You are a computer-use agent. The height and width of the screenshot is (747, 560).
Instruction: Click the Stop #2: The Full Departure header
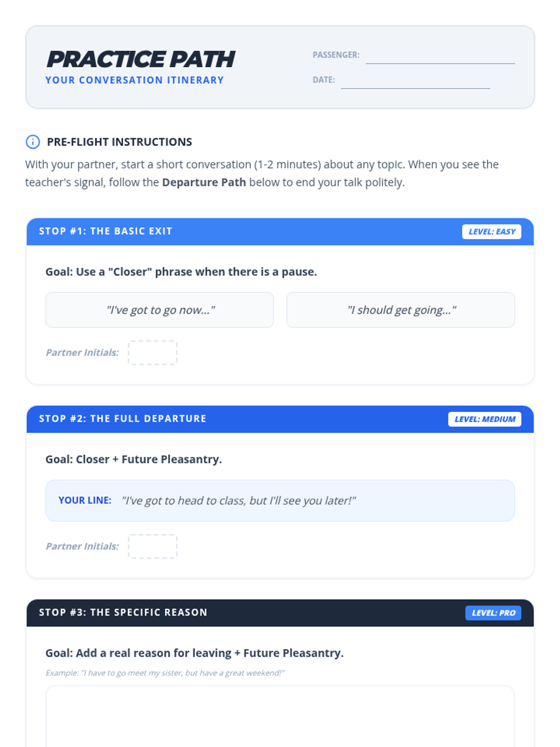(x=123, y=419)
